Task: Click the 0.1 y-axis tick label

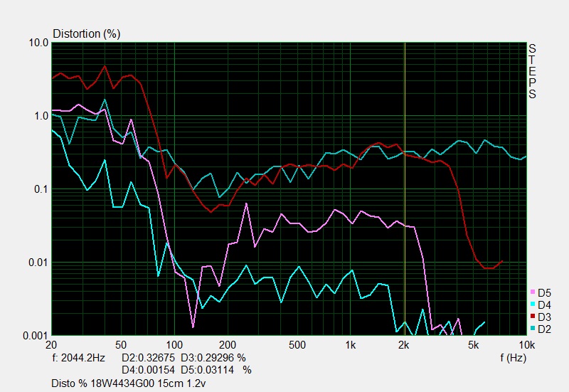Action: (41, 189)
